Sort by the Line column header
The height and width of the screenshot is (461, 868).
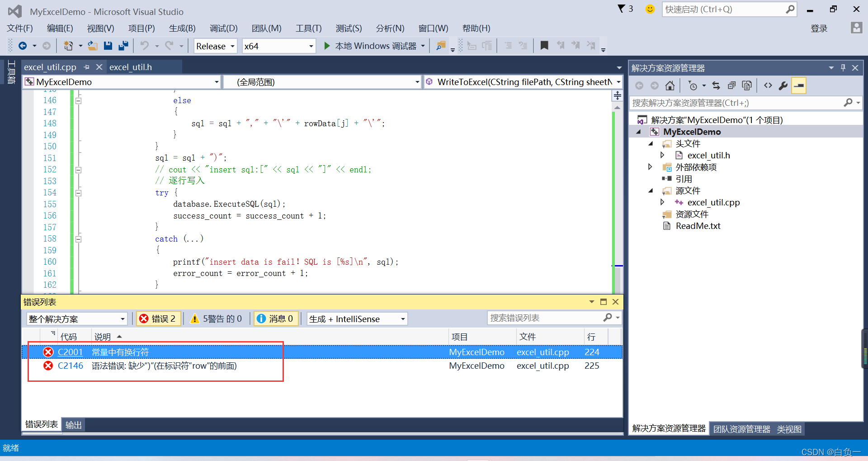(596, 337)
